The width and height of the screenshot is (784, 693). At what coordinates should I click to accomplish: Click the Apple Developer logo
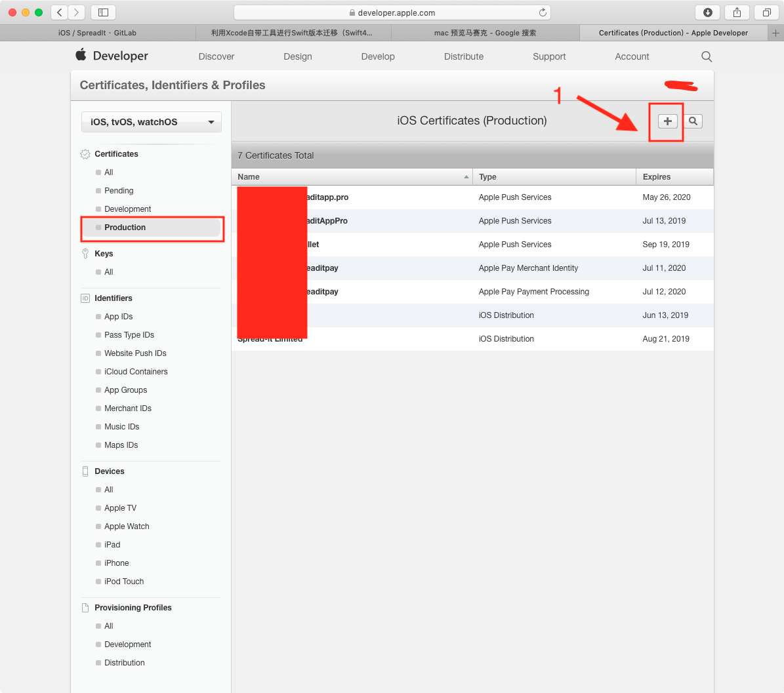click(x=112, y=56)
